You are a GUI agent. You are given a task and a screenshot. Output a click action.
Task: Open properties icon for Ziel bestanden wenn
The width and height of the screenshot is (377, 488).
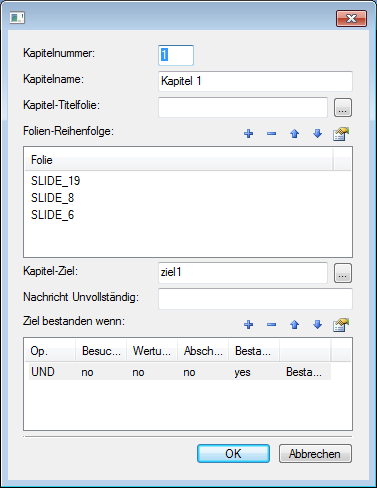pyautogui.click(x=341, y=325)
